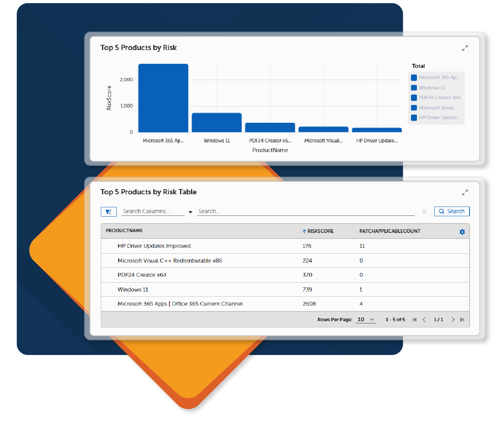Open the Rows Per Page dropdown
This screenshot has width=504, height=445.
click(366, 320)
